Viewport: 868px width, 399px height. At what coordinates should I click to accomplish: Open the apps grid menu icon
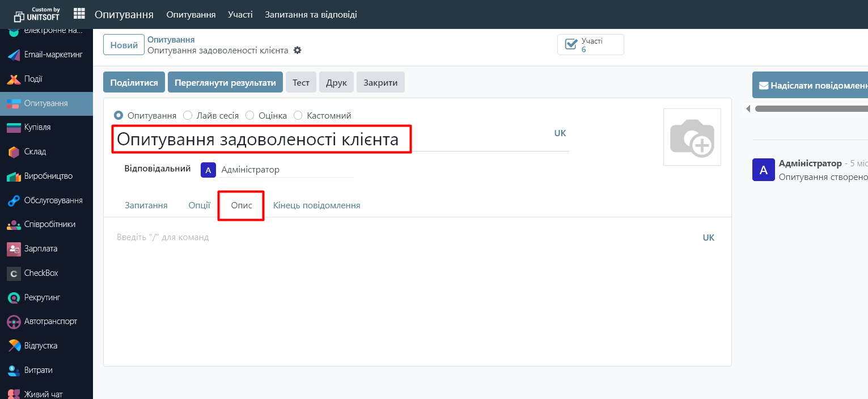[x=79, y=14]
